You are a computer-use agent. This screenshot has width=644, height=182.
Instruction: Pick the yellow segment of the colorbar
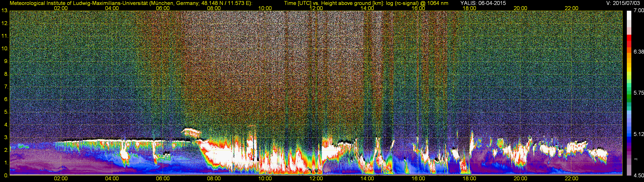(x=629, y=70)
